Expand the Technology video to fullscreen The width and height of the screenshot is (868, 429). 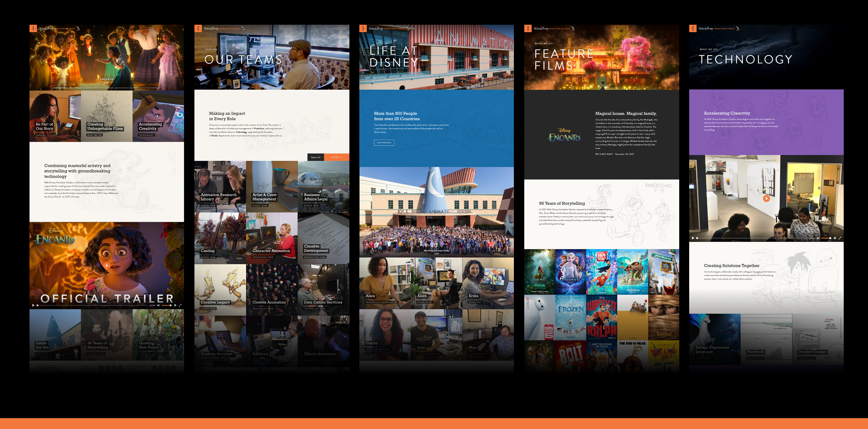pos(840,238)
